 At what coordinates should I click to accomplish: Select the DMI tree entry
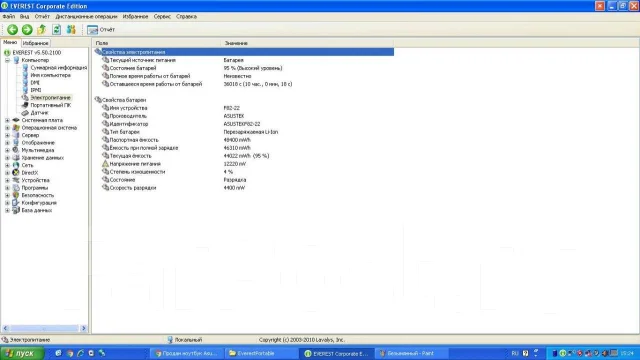pyautogui.click(x=35, y=82)
